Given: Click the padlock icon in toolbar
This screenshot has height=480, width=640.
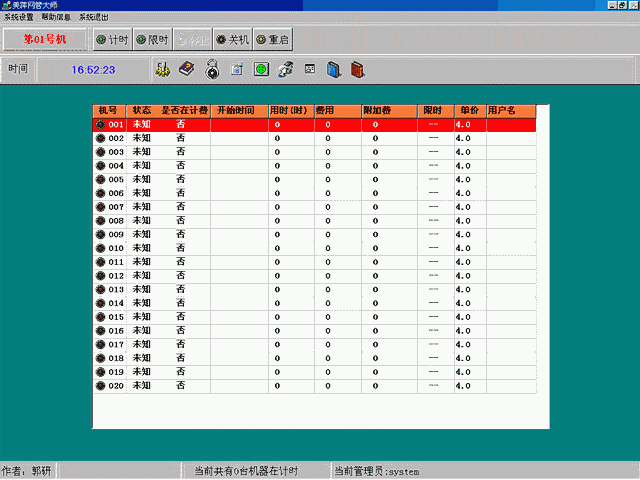Looking at the screenshot, I should coord(212,70).
